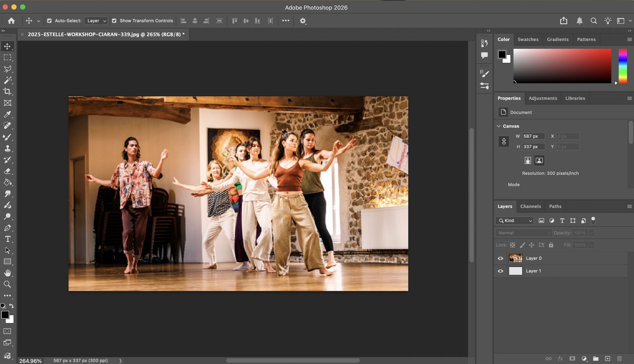Select the Magic Wand tool
634x364 pixels.
tap(7, 80)
